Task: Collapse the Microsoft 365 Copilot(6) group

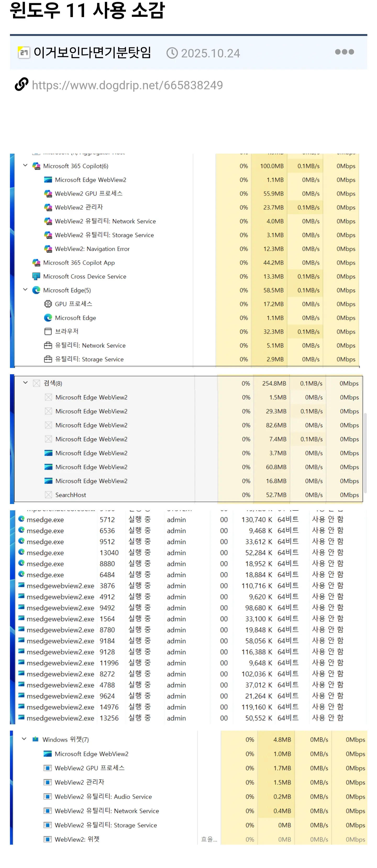Action: 25,165
